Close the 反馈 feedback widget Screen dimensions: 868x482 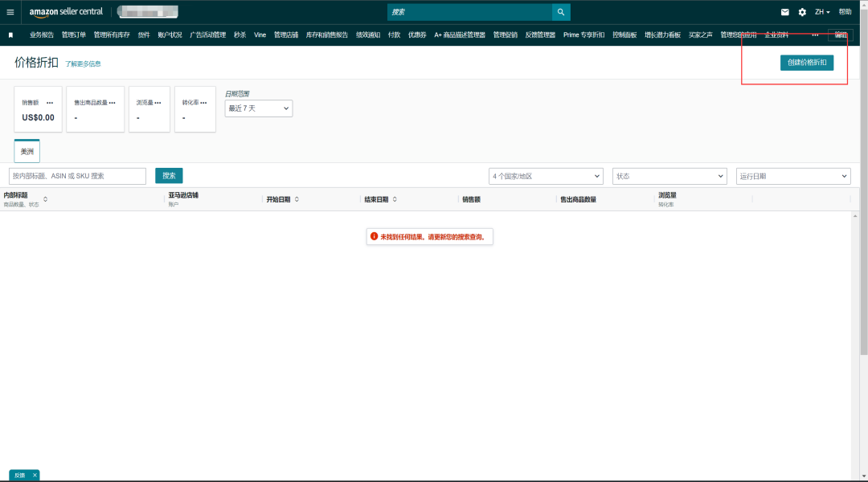[35, 476]
